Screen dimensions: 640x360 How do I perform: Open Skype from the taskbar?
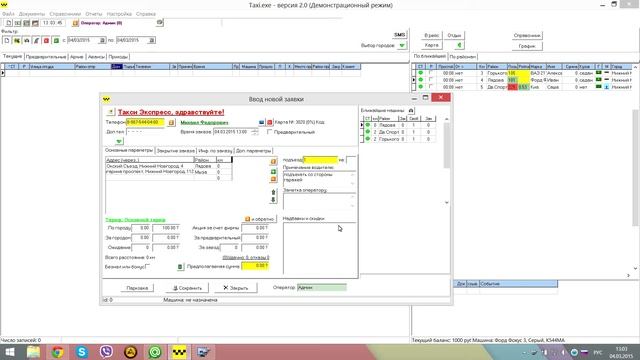82,352
